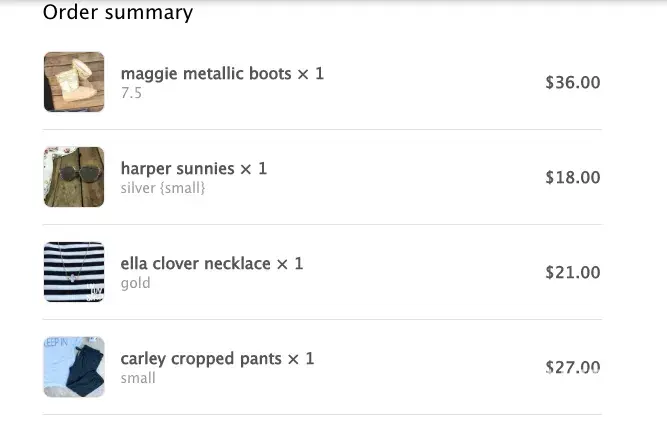Click the silver {small} variant text

tap(163, 188)
